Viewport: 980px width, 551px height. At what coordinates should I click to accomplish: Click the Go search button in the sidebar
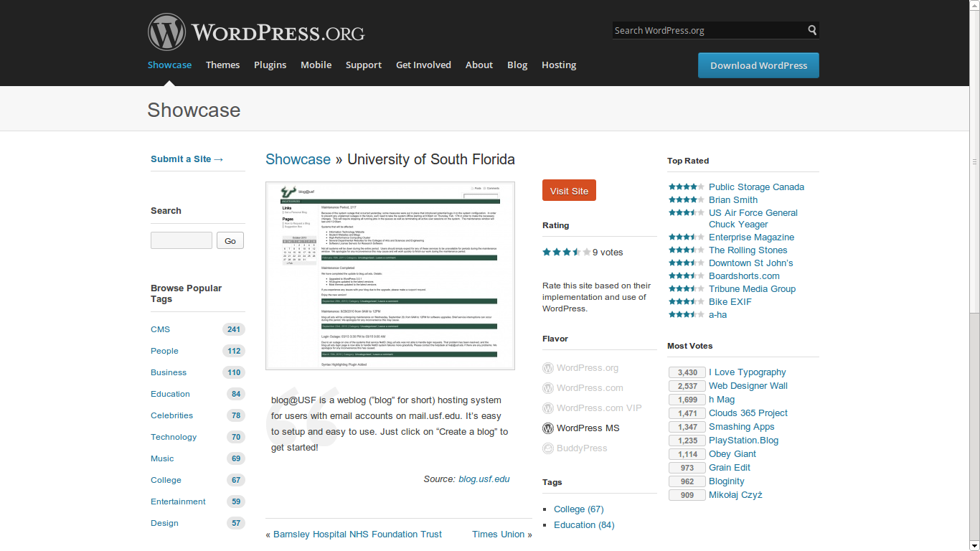(x=230, y=241)
